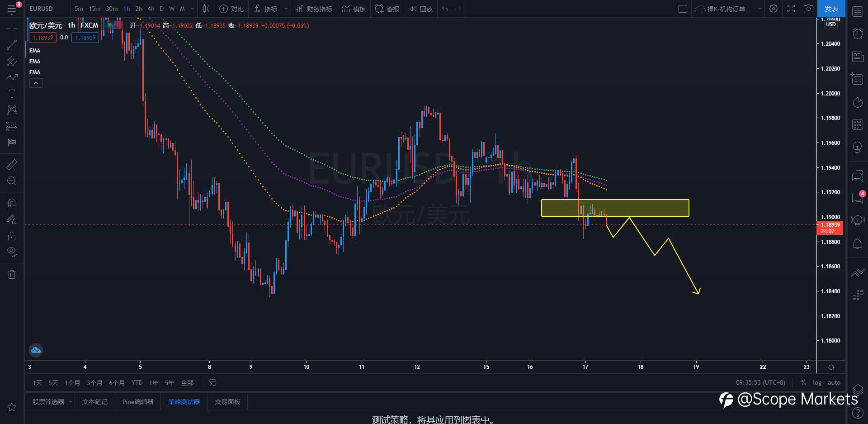Select the flag icon tool in left toolbar
Screen dimensions: 868x424
click(x=12, y=143)
